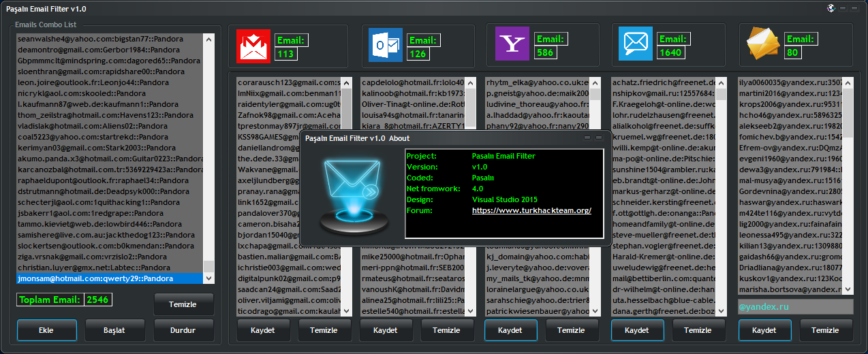
Task: Select ludivine_thoreau@yahoo.fr in Yahoo list
Action: click(537, 103)
